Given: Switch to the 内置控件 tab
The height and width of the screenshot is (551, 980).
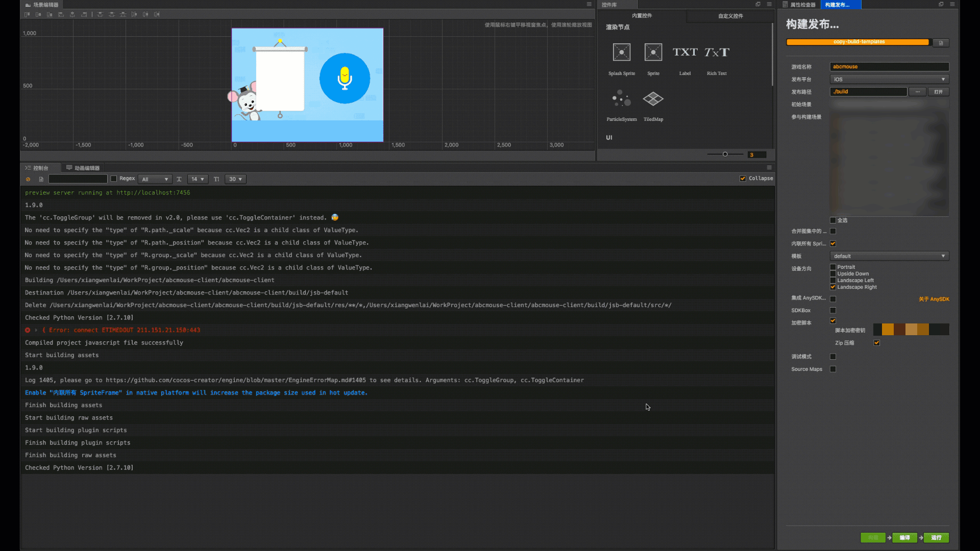Looking at the screenshot, I should (x=642, y=15).
